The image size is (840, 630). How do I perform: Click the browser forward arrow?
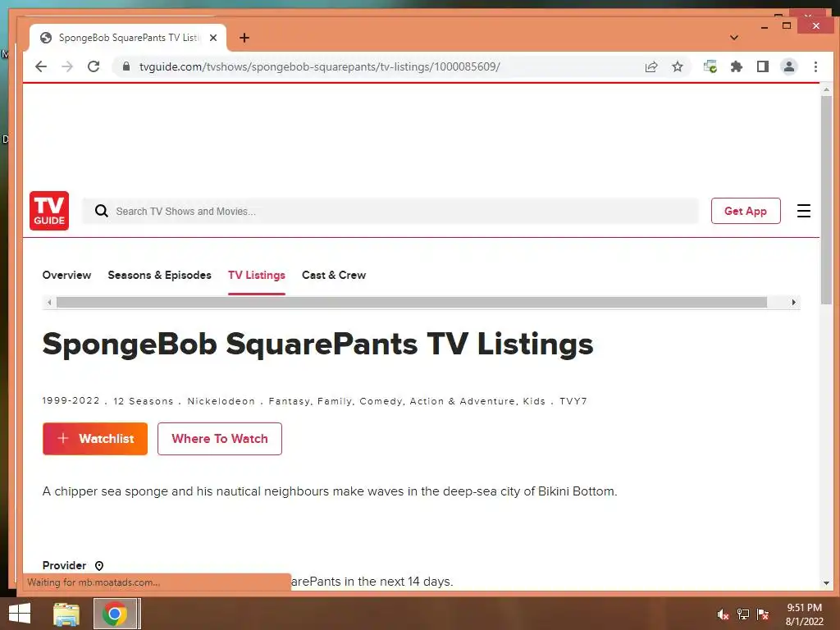point(67,66)
